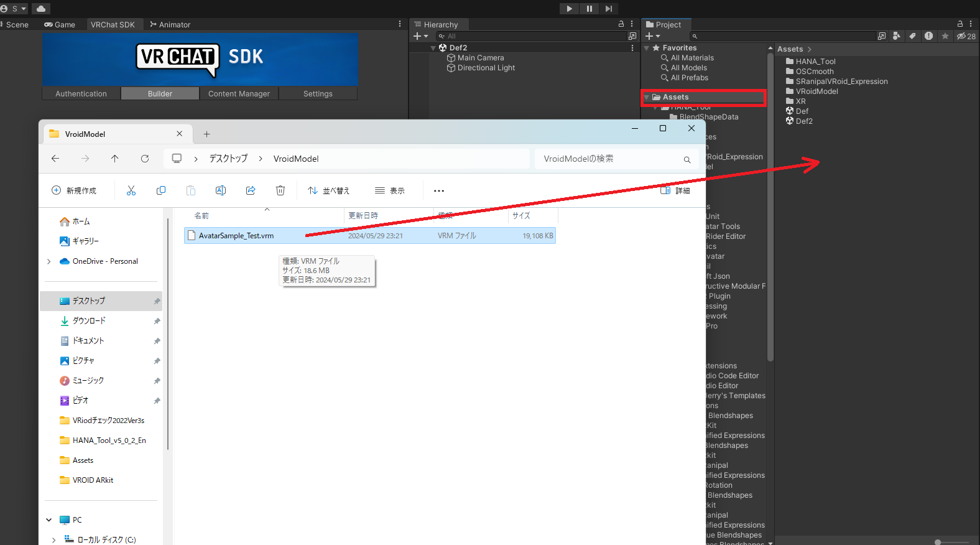Click the VroidModelの検索 search box

[x=616, y=159]
